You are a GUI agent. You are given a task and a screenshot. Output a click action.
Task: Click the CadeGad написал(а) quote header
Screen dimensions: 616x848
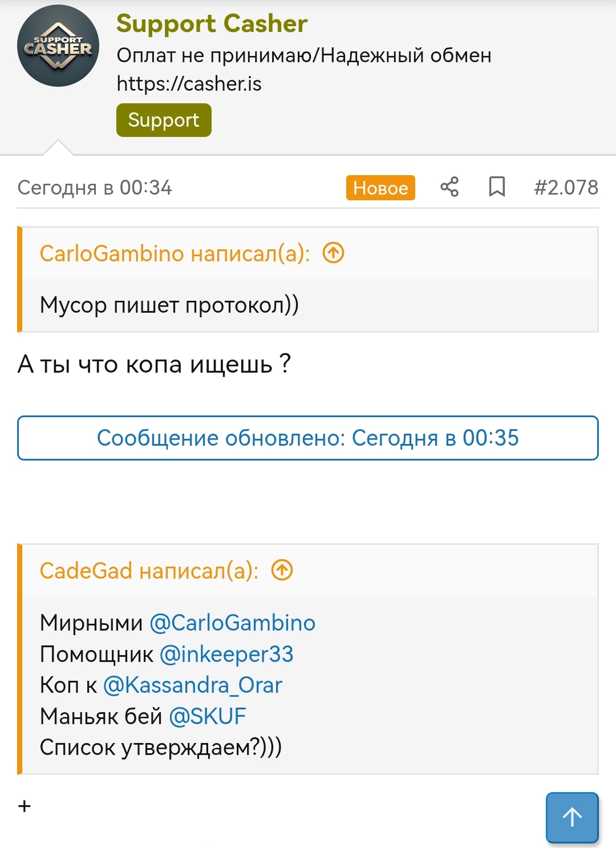click(149, 571)
